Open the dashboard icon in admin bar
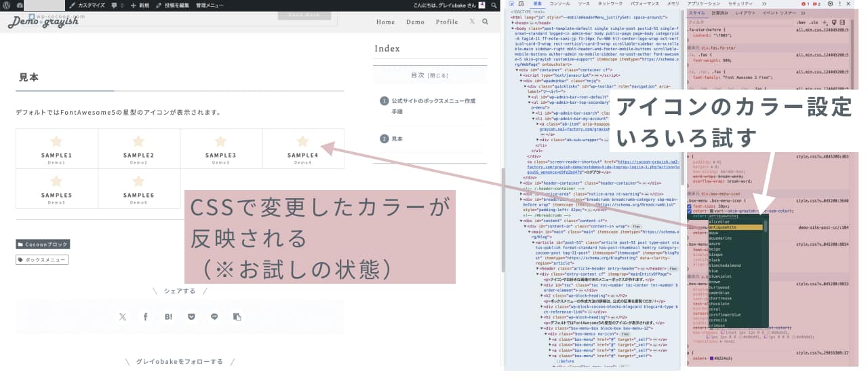Screen dimensions: 868x387 click(x=20, y=5)
